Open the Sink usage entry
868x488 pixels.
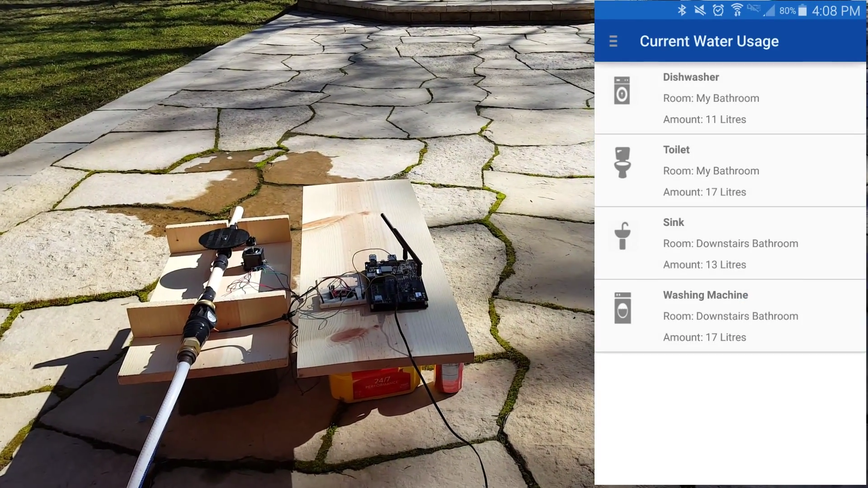674,222
